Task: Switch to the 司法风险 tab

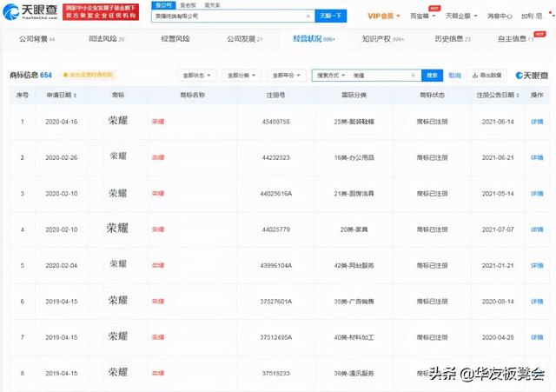Action: (106, 39)
